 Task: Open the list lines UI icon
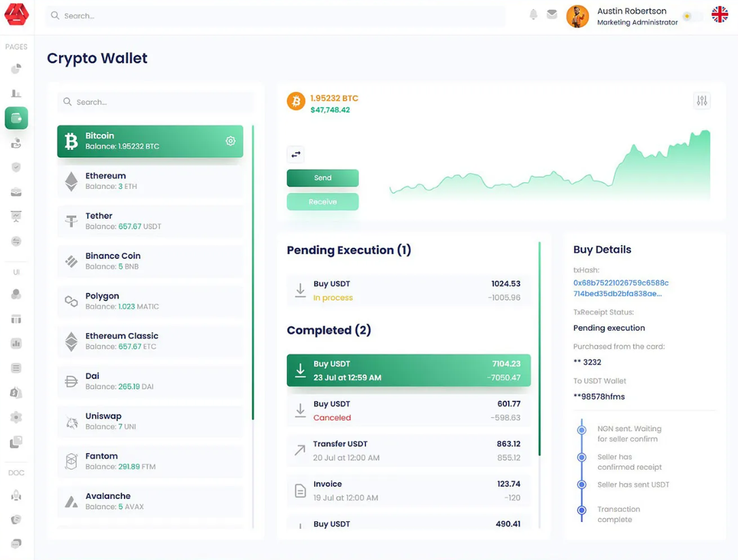pos(16,368)
